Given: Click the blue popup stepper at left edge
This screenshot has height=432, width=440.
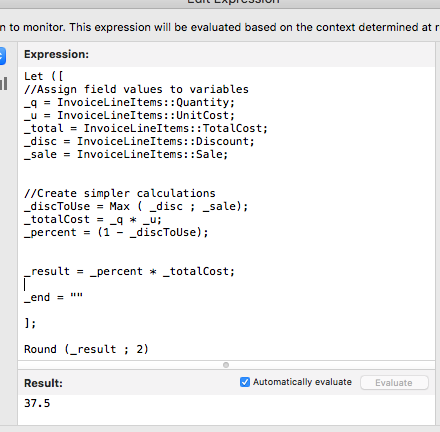Looking at the screenshot, I should click(x=2, y=56).
